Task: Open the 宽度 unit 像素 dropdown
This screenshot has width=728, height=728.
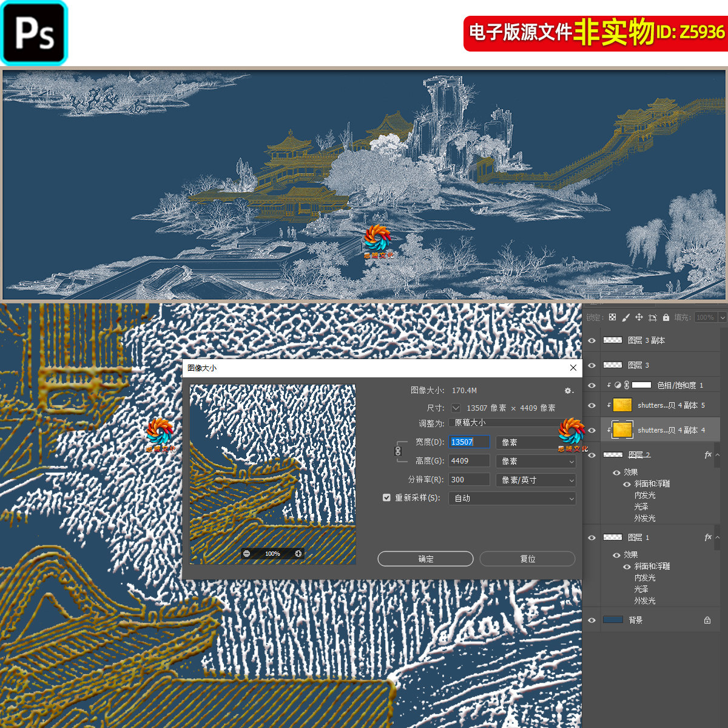Action: click(x=536, y=442)
